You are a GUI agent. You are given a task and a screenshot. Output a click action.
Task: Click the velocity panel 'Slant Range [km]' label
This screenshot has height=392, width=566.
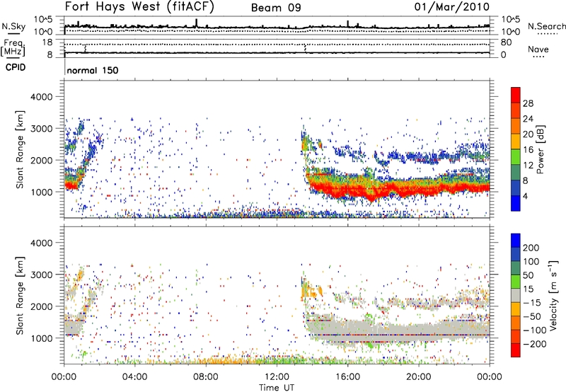point(20,295)
